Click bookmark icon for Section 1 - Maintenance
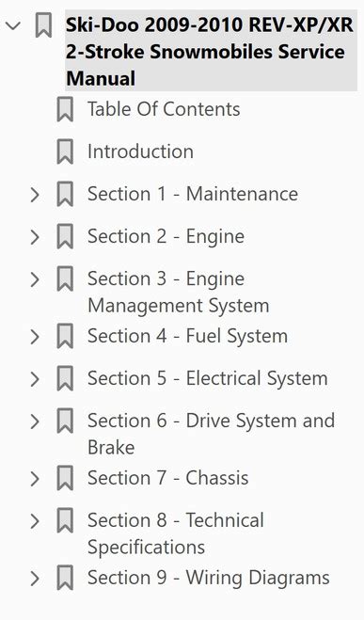The width and height of the screenshot is (364, 620). coord(65,194)
